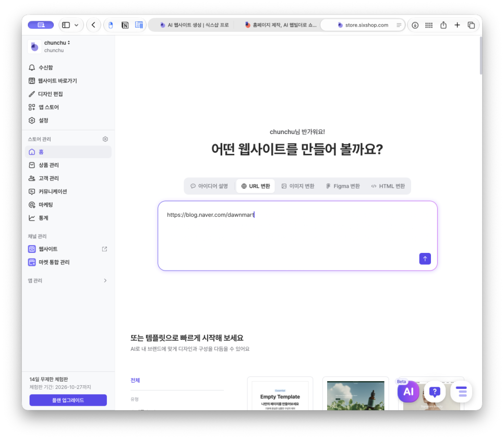504x439 pixels.
Task: Expand the 앱 관리 section chevron
Action: click(x=105, y=281)
